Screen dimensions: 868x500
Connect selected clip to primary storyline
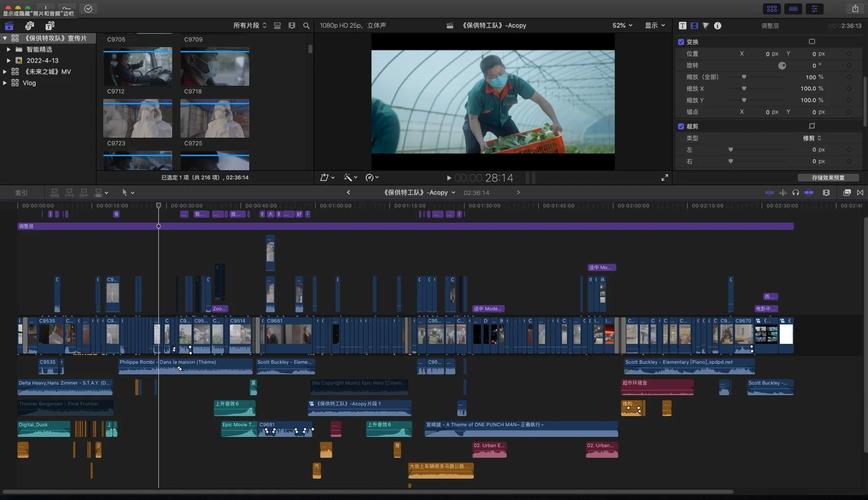pos(54,193)
